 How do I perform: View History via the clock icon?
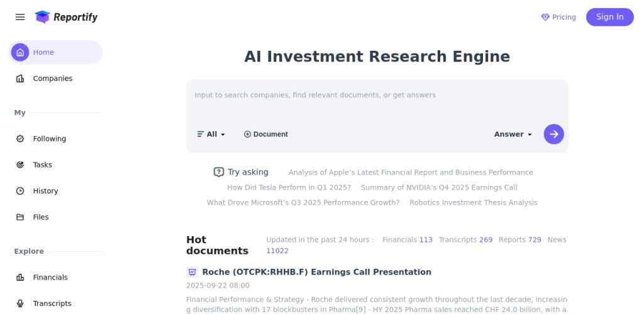(x=20, y=191)
